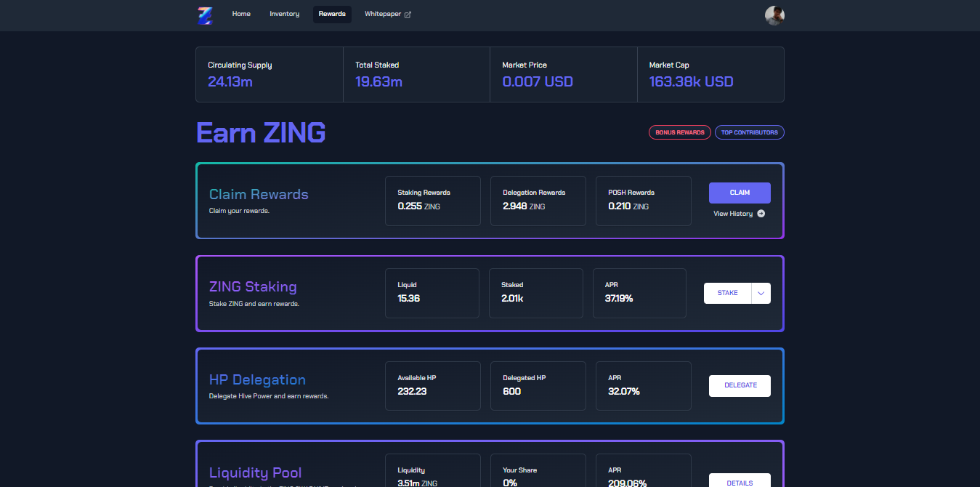Image resolution: width=980 pixels, height=487 pixels.
Task: Click the POSH Rewards 0.210 ZING box
Action: 644,201
